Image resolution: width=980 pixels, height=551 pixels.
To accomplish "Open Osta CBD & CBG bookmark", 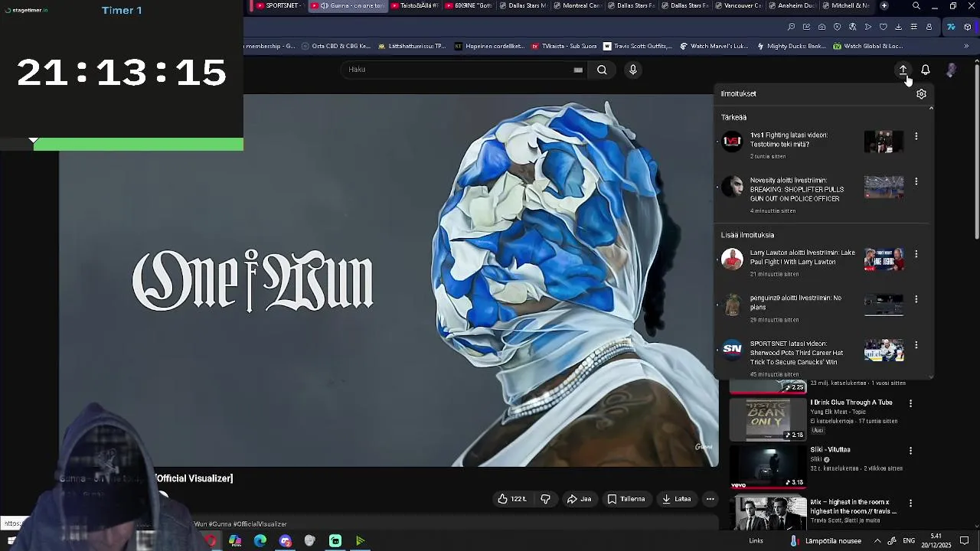I will pos(335,46).
